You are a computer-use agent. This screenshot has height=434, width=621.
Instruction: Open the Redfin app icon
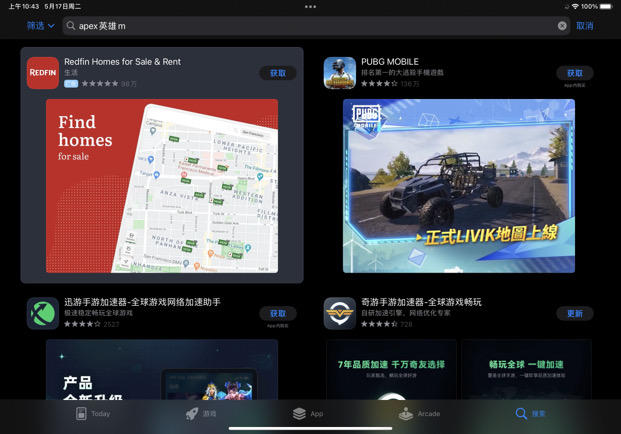[43, 73]
